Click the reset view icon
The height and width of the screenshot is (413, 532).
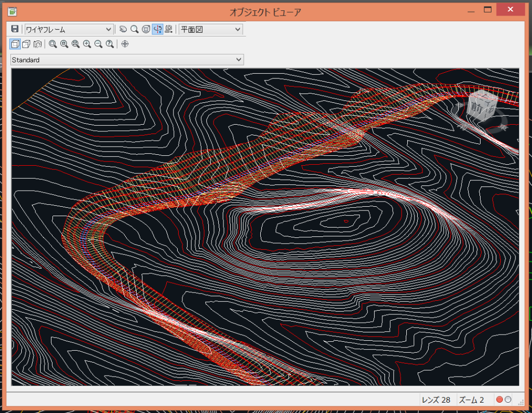37,44
